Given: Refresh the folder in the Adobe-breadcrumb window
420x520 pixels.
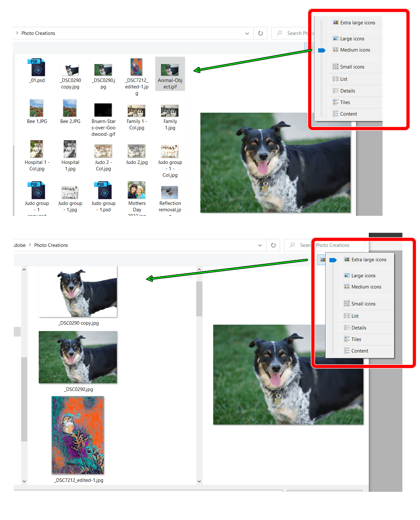Looking at the screenshot, I should point(273,245).
